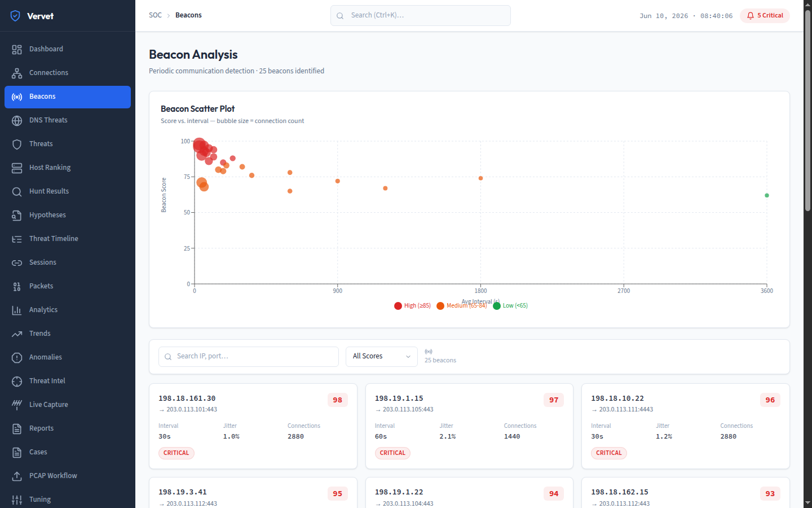812x508 pixels.
Task: Open the Anomalies alert circle icon
Action: point(17,357)
